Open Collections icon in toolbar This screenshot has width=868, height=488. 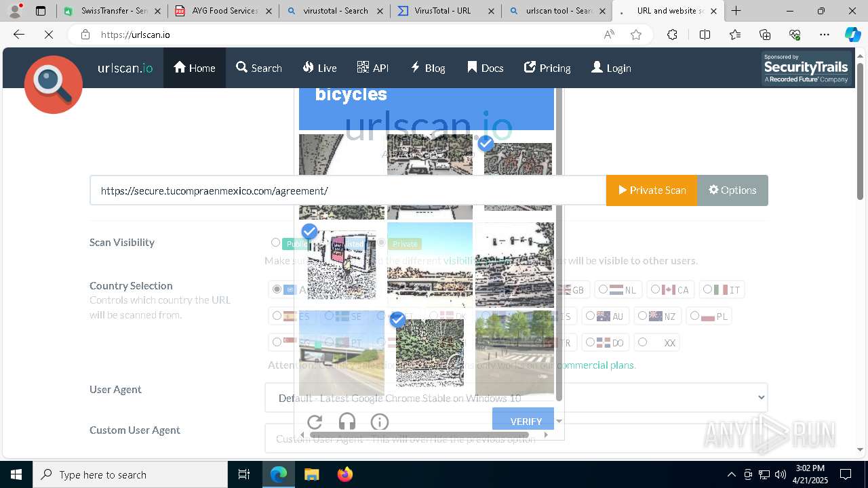(x=765, y=35)
